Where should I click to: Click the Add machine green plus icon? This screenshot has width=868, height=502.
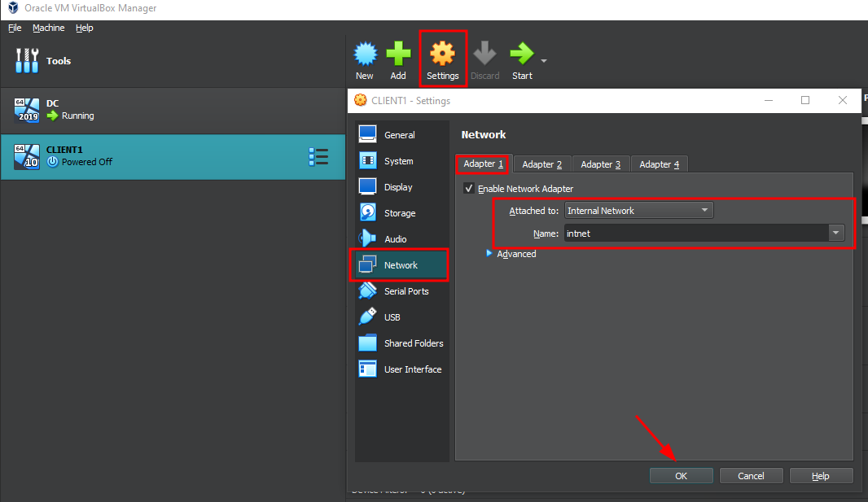coord(398,55)
